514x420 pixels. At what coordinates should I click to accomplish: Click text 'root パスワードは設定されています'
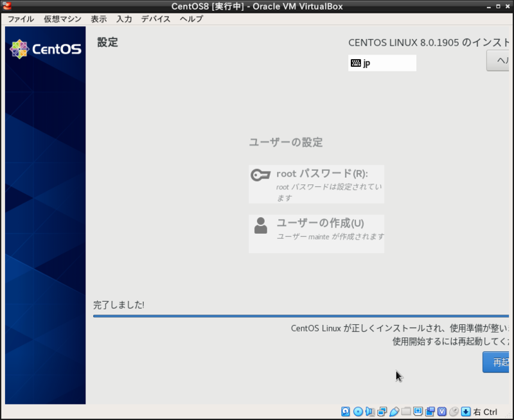pos(329,192)
